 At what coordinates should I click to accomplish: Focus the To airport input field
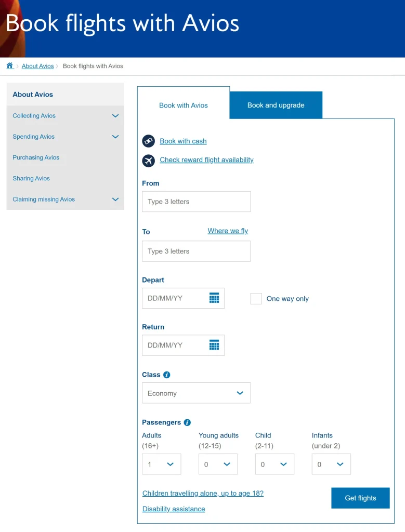(196, 251)
